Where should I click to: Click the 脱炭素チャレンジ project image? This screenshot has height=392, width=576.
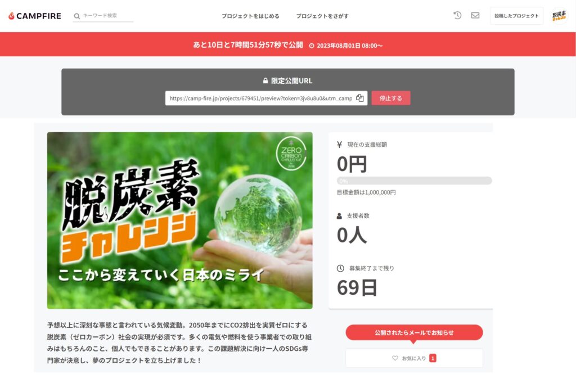179,220
